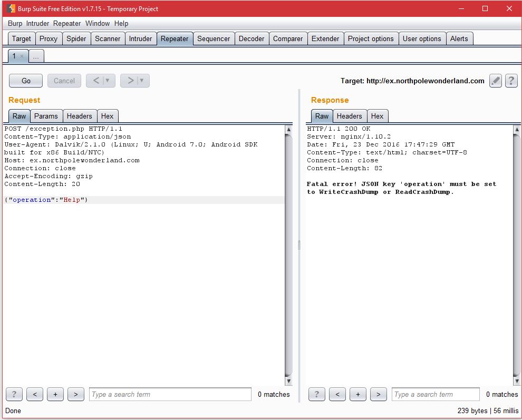Open the Repeater help question-mark icon

pyautogui.click(x=511, y=81)
